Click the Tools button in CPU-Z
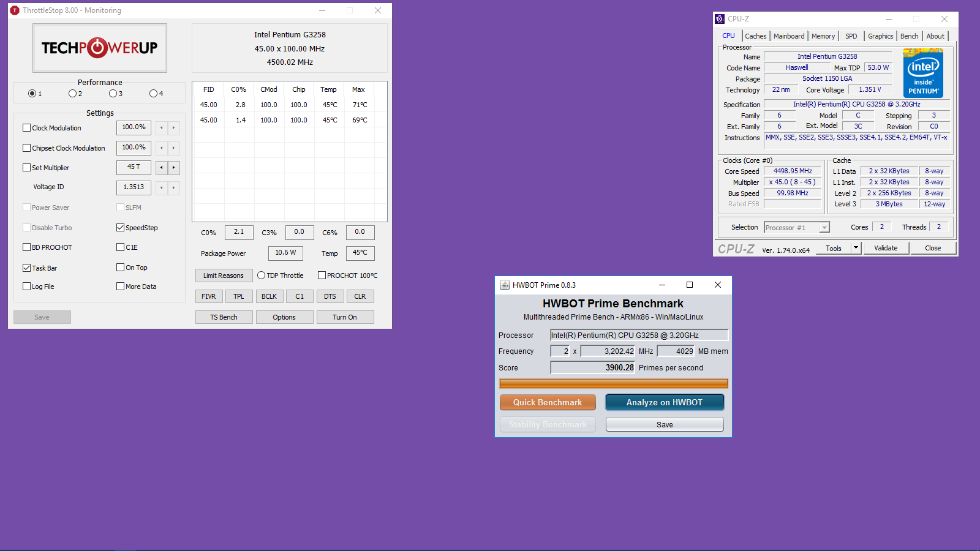Screen dimensions: 980x551 (x=834, y=248)
